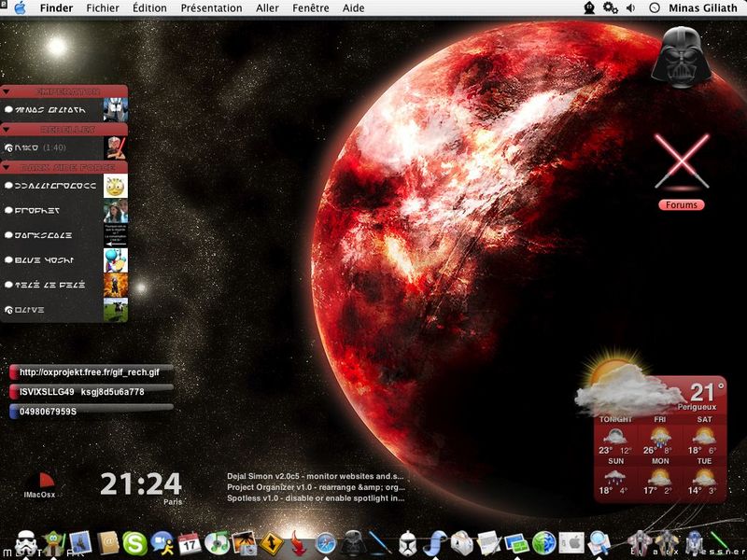The image size is (747, 560).
Task: Open Project Organizer v1.0 news item
Action: click(x=316, y=487)
